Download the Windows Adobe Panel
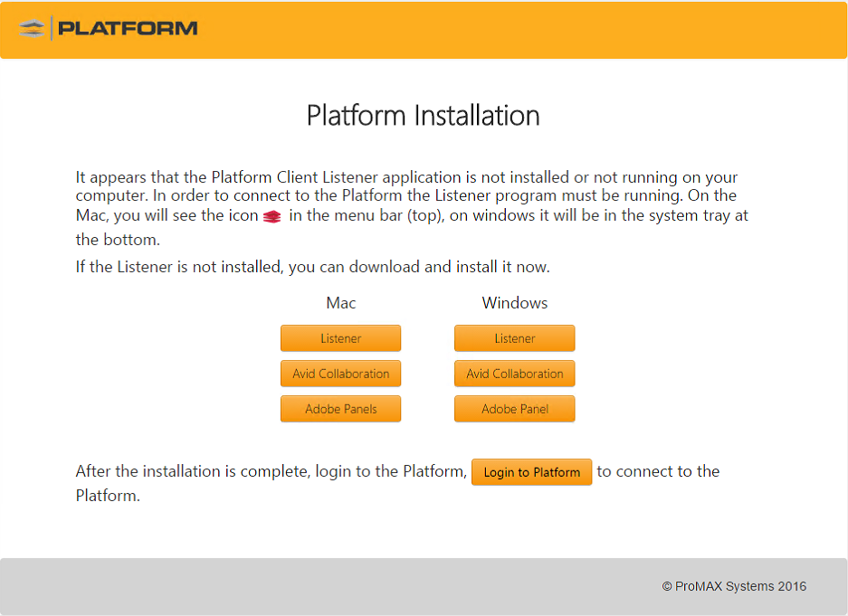The width and height of the screenshot is (848, 616). 514,409
